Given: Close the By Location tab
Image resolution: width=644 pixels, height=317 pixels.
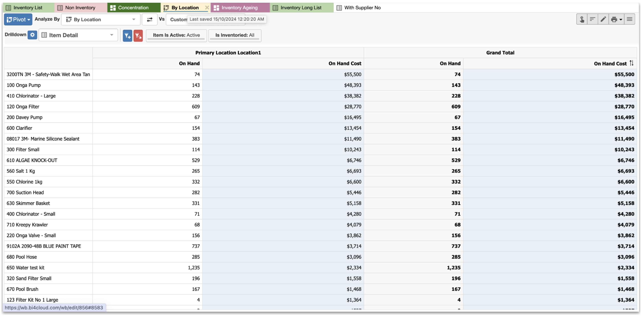Looking at the screenshot, I should click(x=207, y=7).
